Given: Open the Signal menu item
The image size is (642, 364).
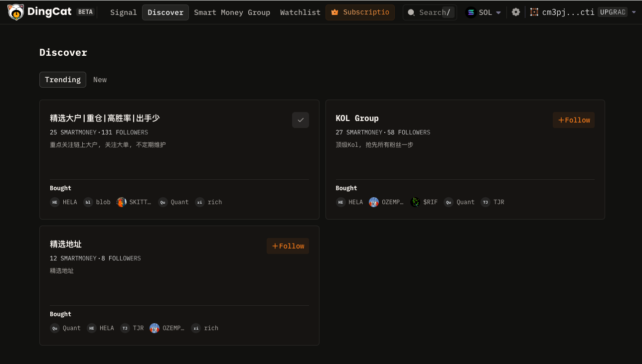Looking at the screenshot, I should (123, 12).
